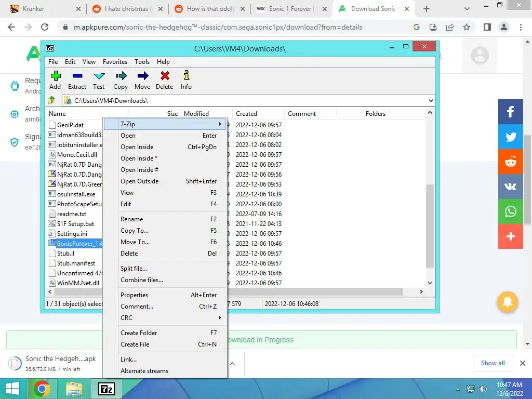Choose Properties in context menu
532x399 pixels.
[165, 295]
